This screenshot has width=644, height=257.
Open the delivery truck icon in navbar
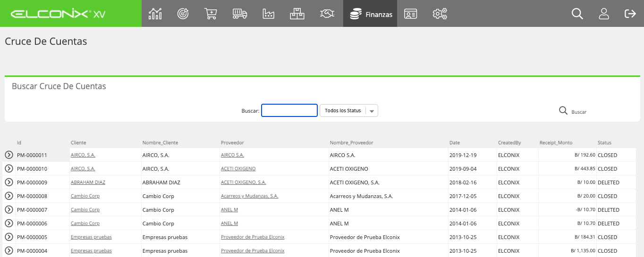click(240, 14)
